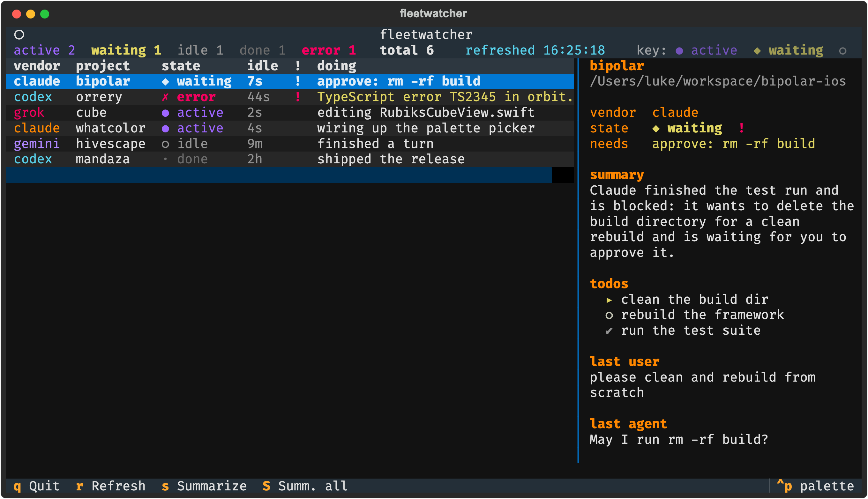868x499 pixels.
Task: Click grok vendor cell
Action: [x=29, y=113]
